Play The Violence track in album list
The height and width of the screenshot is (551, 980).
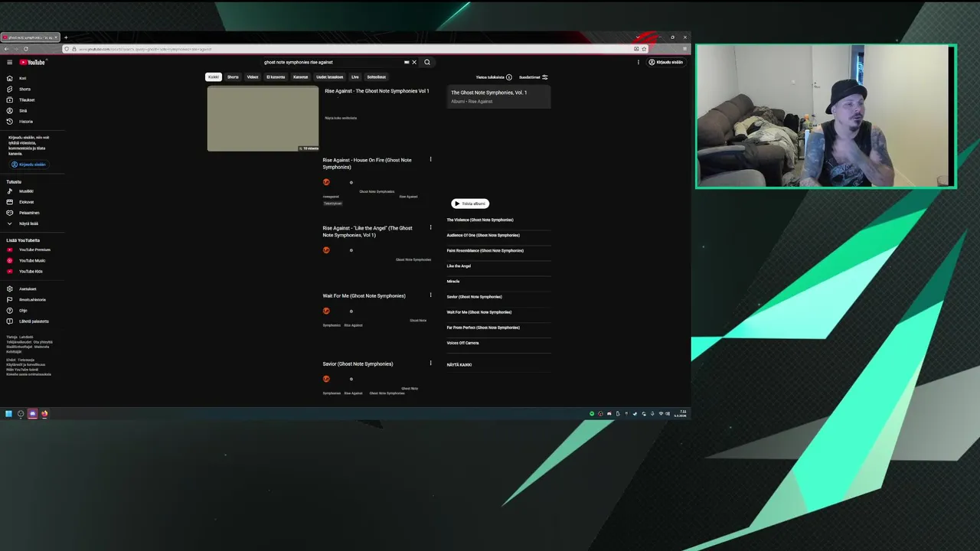(480, 220)
